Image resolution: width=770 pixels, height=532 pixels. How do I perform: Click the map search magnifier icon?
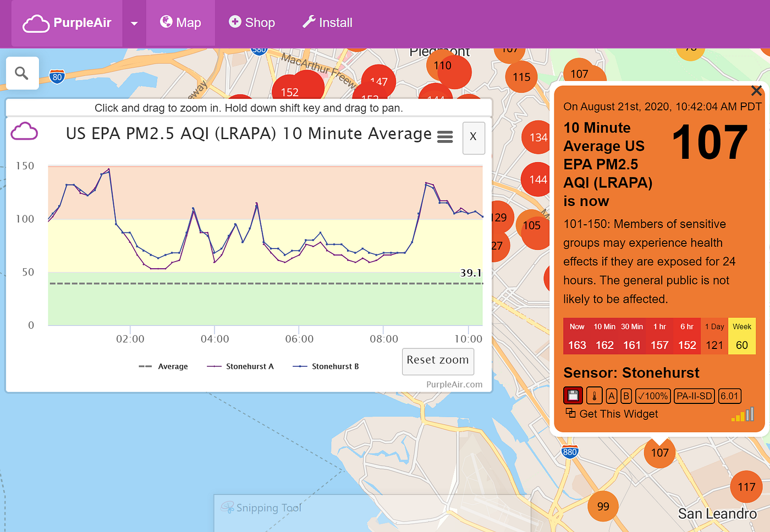pyautogui.click(x=22, y=73)
